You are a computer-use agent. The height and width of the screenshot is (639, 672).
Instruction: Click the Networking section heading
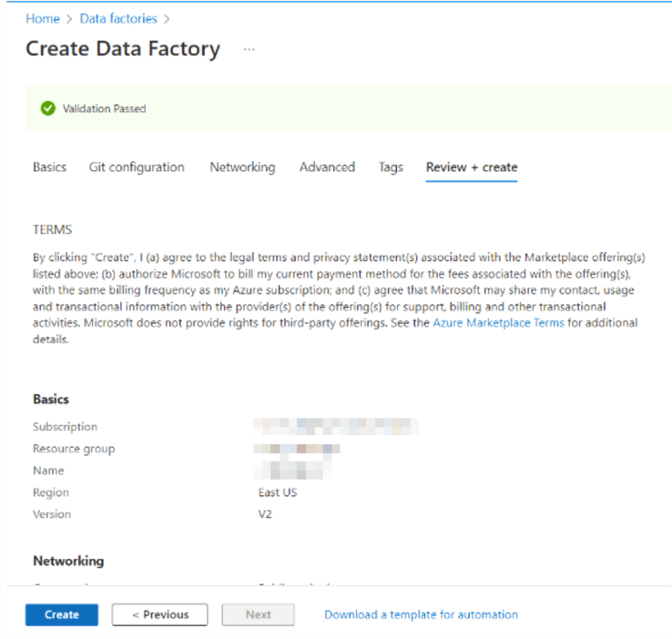coord(68,561)
